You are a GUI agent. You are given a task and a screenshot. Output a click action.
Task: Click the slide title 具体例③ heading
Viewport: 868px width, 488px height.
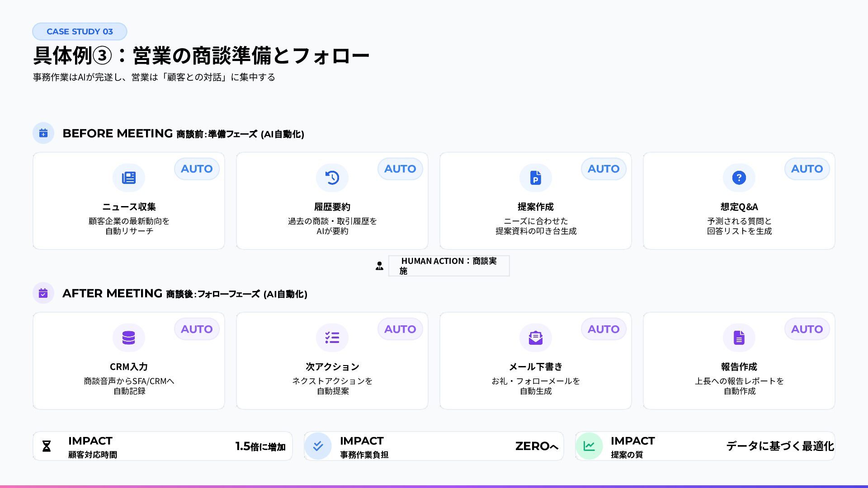coord(201,56)
